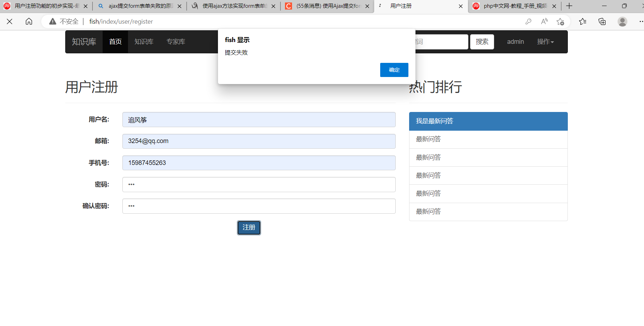
Task: Open the 操作 dropdown menu
Action: (545, 42)
